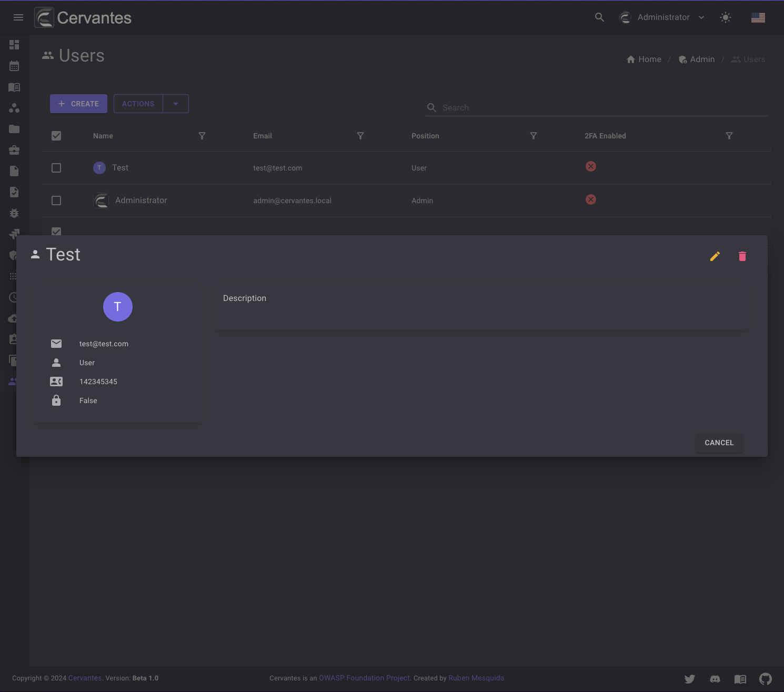Click the search magnifier in users table
784x692 pixels.
(431, 107)
